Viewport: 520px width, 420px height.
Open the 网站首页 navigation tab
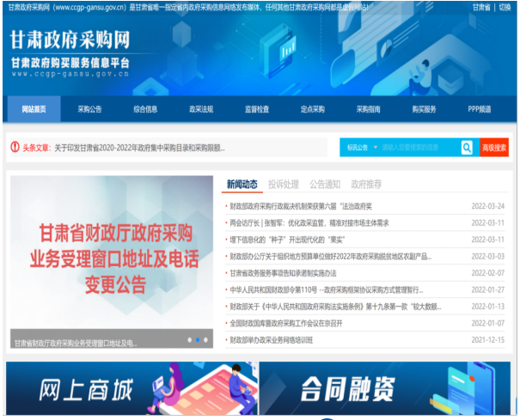[x=34, y=109]
